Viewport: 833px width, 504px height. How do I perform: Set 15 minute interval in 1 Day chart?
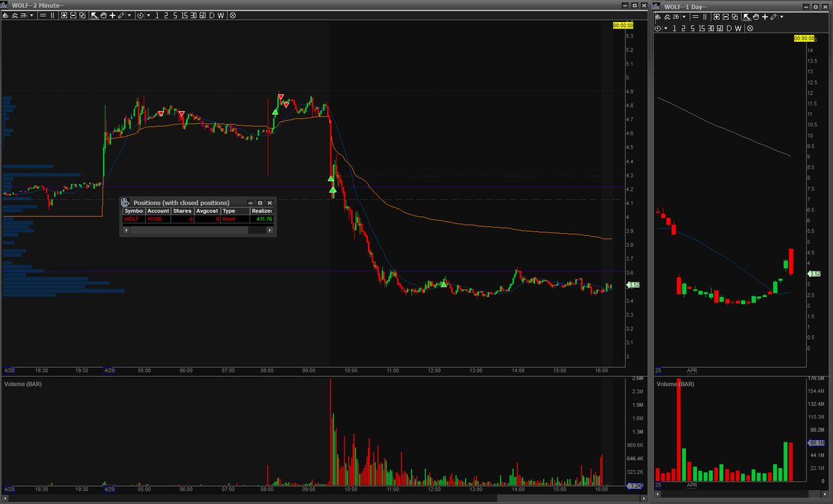[x=702, y=28]
